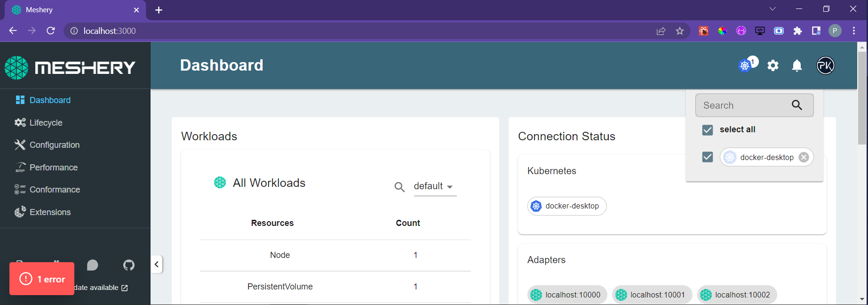Open a new browser tab with plus
868x305 pixels.
tap(159, 10)
